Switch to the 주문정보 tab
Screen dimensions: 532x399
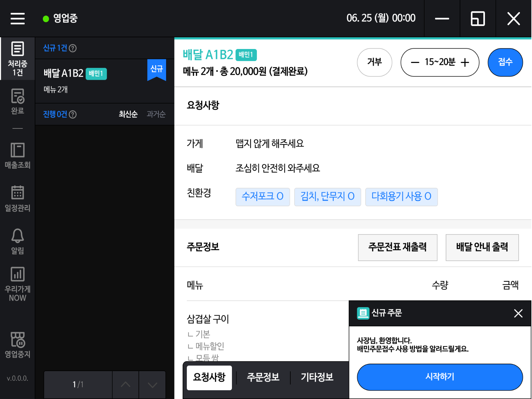coord(263,378)
